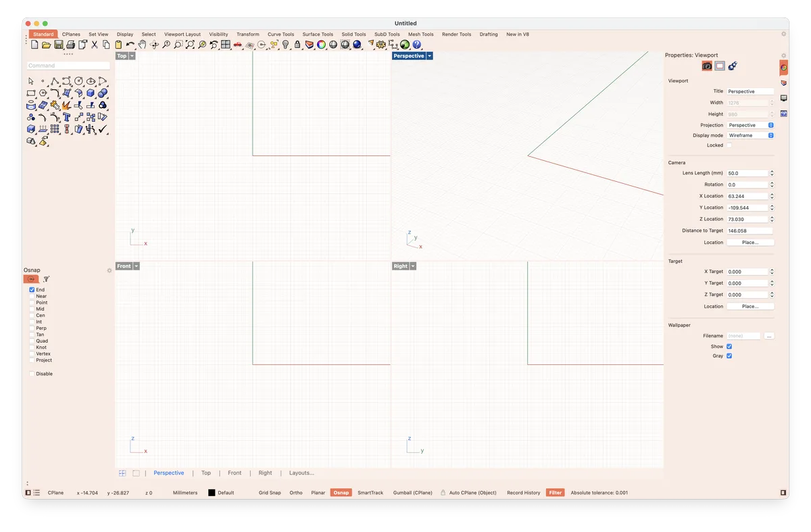811x532 pixels.
Task: Click the Boolean union spheres icon
Action: [102, 93]
